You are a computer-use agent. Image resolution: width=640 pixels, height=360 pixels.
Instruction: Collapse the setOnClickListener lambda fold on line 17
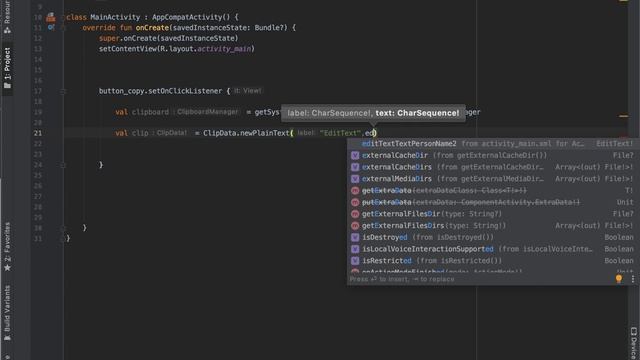63,91
